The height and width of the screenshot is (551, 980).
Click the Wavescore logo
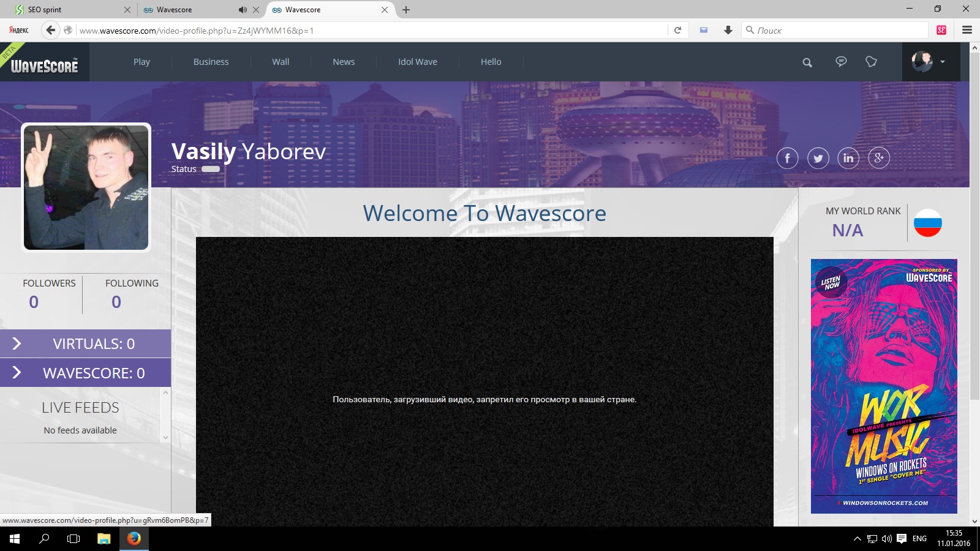pos(45,65)
